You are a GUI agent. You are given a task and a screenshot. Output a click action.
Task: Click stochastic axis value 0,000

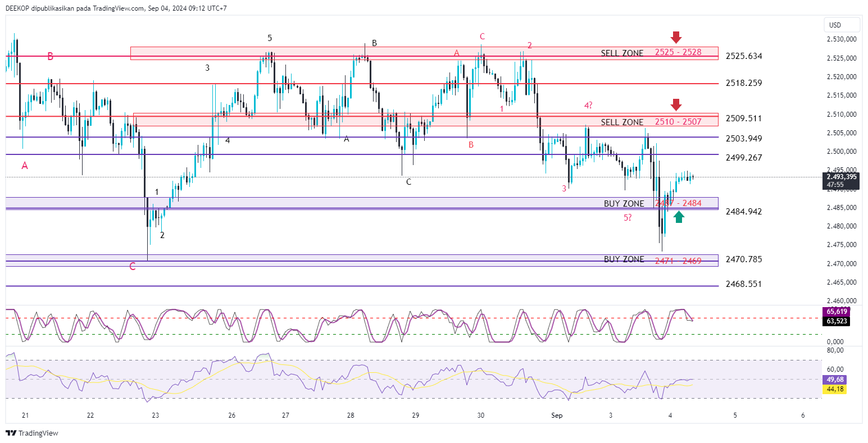835,341
